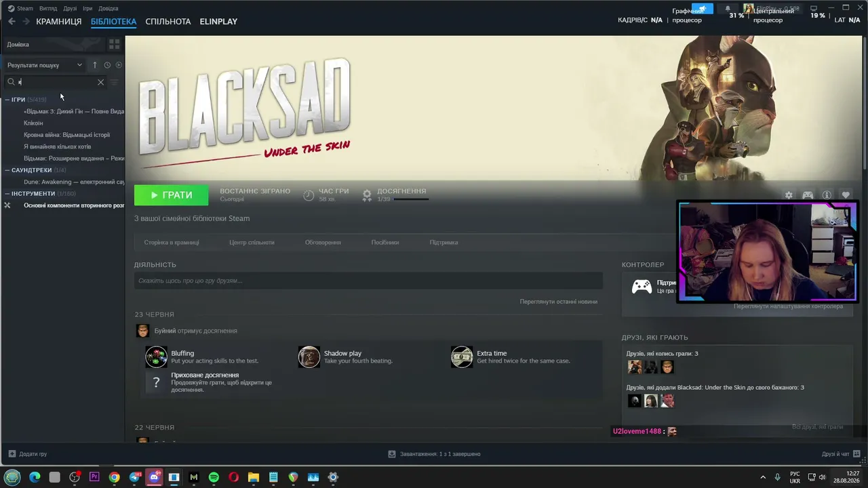868x488 pixels.
Task: Go forward with the right arrow
Action: tap(26, 22)
